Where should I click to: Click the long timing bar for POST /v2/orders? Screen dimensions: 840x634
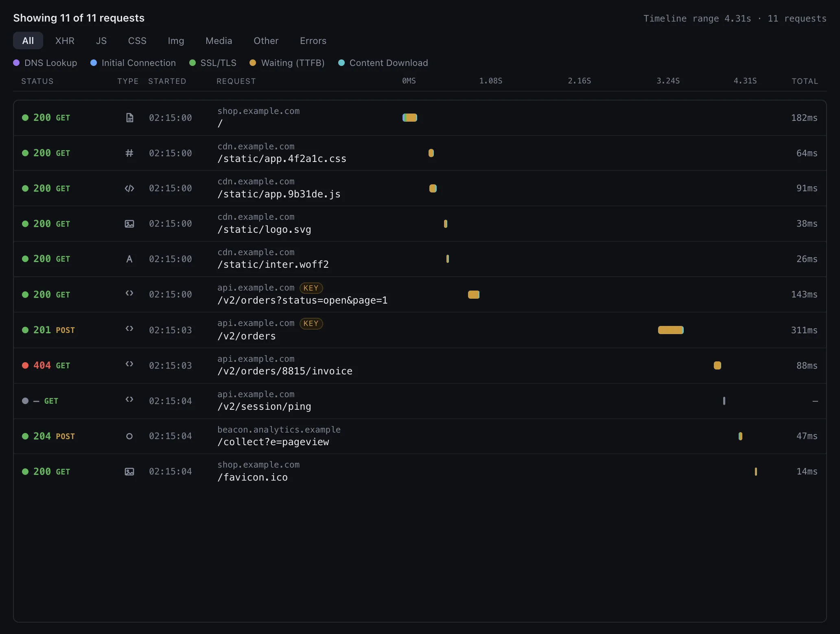(x=671, y=330)
